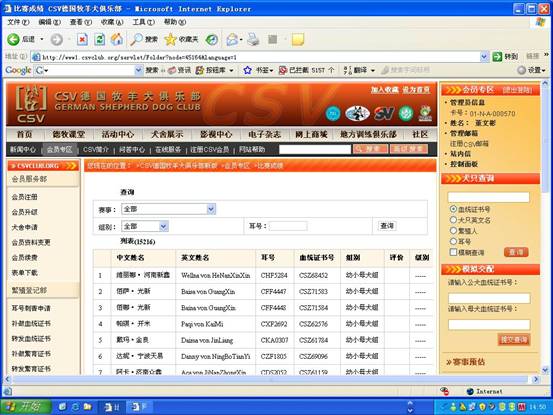The height and width of the screenshot is (415, 553).
Task: Open the Google search box dropdown arrow
Action: (x=138, y=70)
